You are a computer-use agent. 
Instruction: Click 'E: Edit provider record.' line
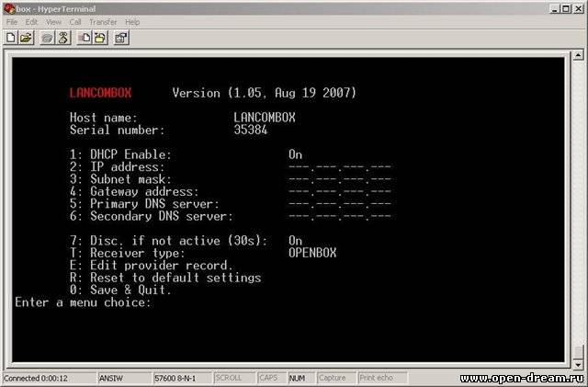click(151, 266)
